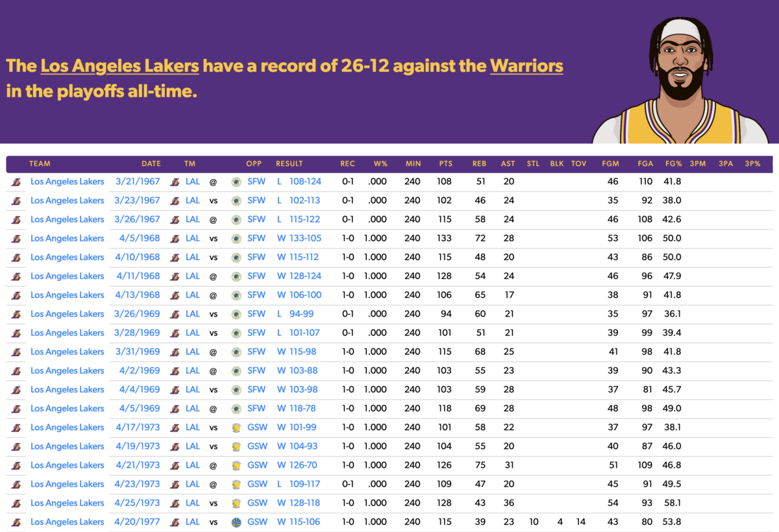Open SFW opponent link on 3/31/1969 row
Image resolution: width=779 pixels, height=532 pixels.
coord(256,352)
